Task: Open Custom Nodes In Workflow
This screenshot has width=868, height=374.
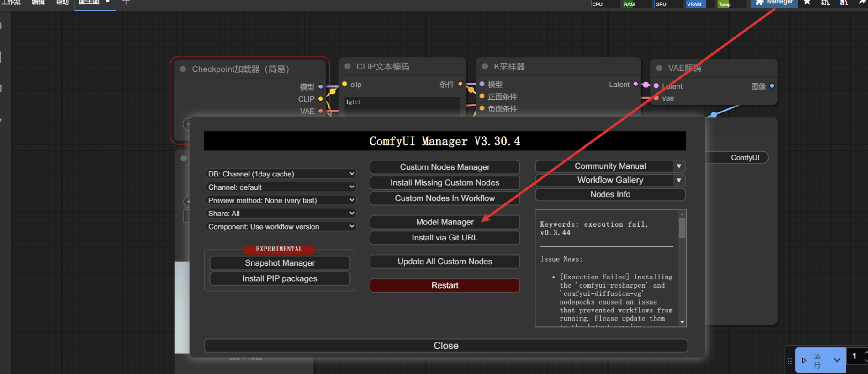Action: point(445,198)
